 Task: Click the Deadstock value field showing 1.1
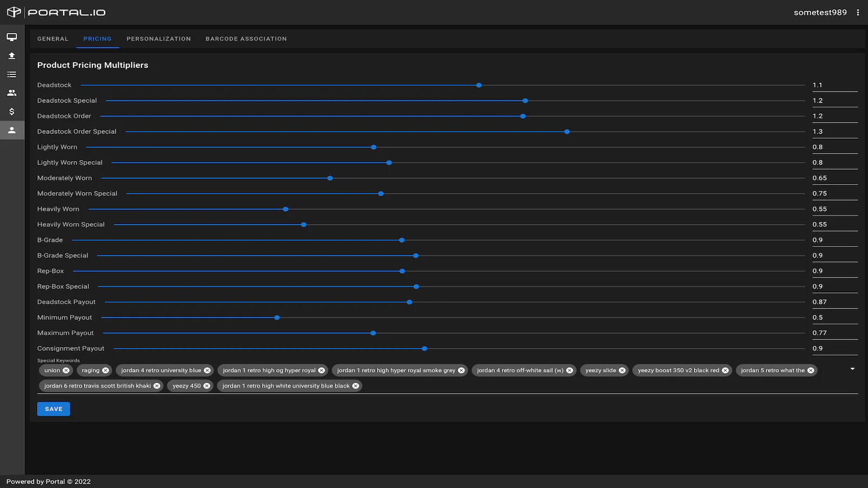[x=835, y=85]
